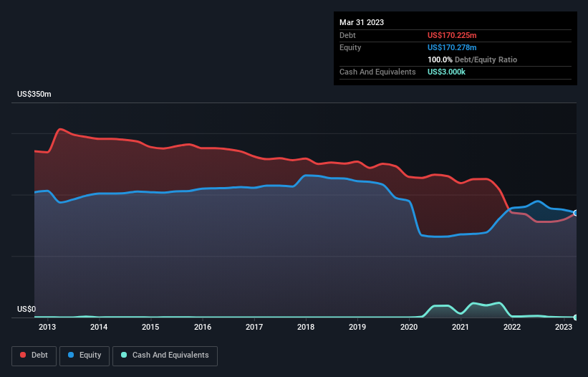Select the teal Cash endpoint marker on chart
588x377 pixels.
click(576, 317)
